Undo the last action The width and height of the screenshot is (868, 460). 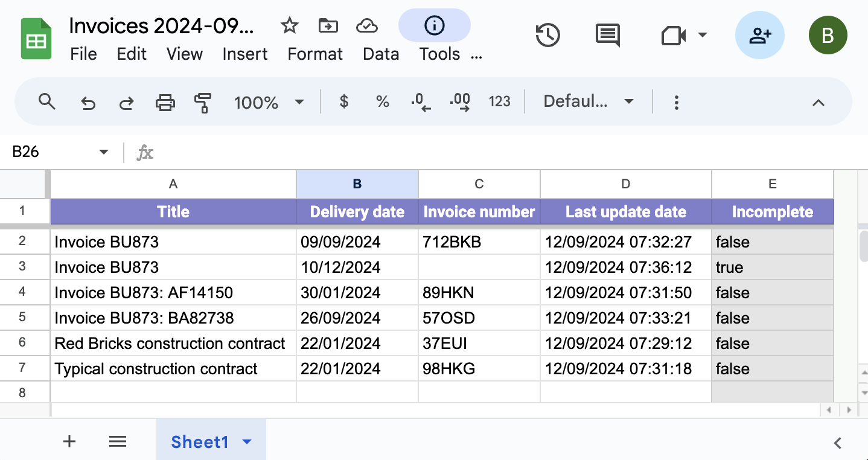88,103
